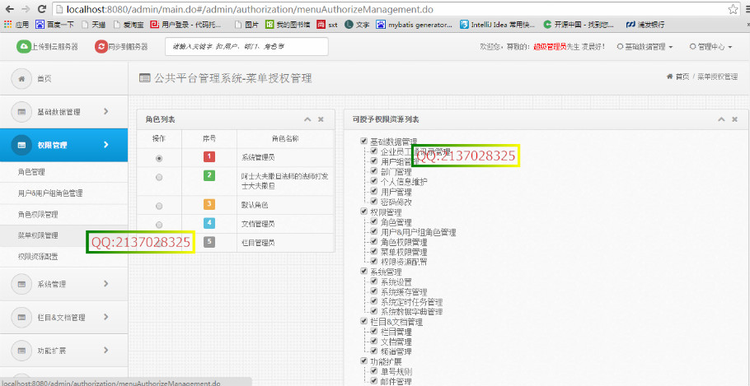Uncheck the 基础数据管理 tree checkbox
The height and width of the screenshot is (386, 750).
coord(364,141)
